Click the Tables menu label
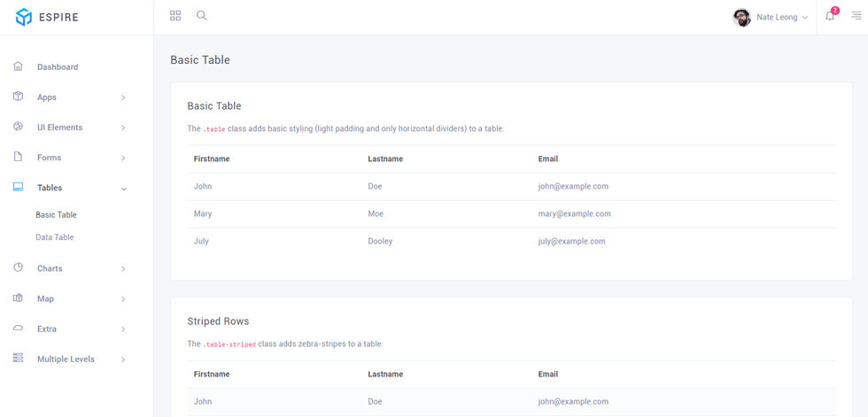The width and height of the screenshot is (868, 417). [50, 188]
